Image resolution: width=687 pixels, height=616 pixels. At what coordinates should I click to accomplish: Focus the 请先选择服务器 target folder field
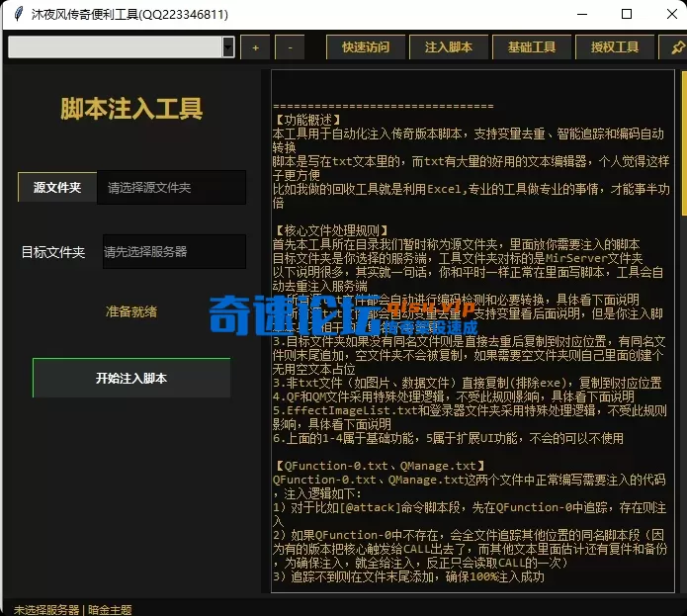174,251
